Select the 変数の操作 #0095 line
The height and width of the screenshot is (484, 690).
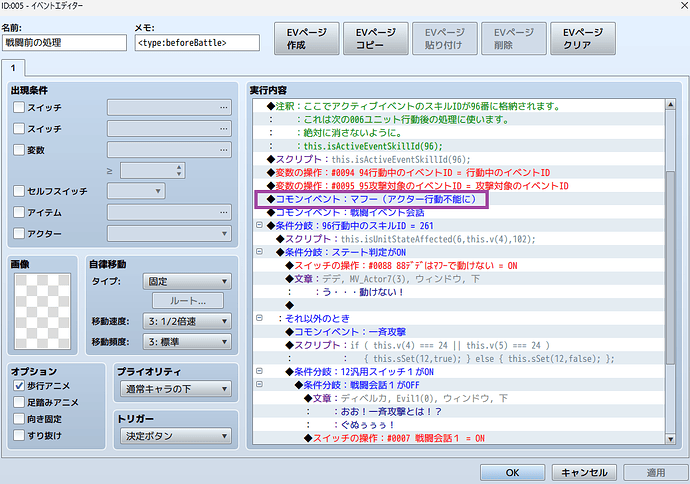459,186
